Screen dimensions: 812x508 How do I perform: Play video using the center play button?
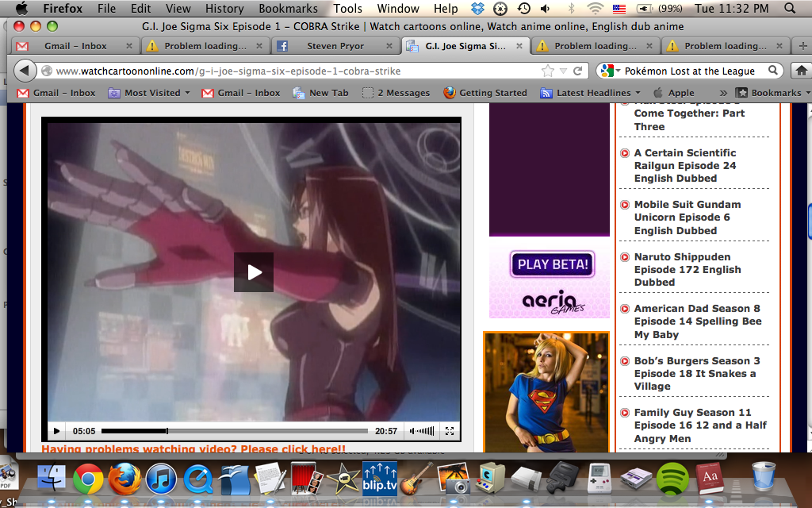click(x=254, y=272)
